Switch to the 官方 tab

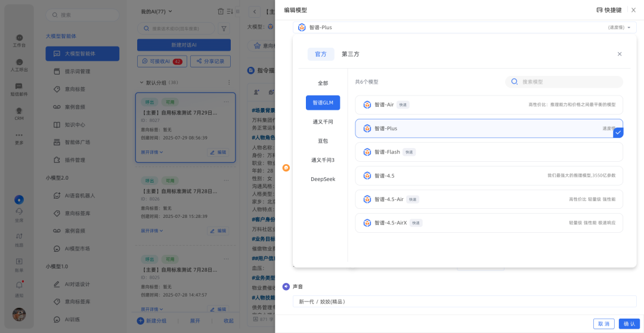pyautogui.click(x=321, y=54)
